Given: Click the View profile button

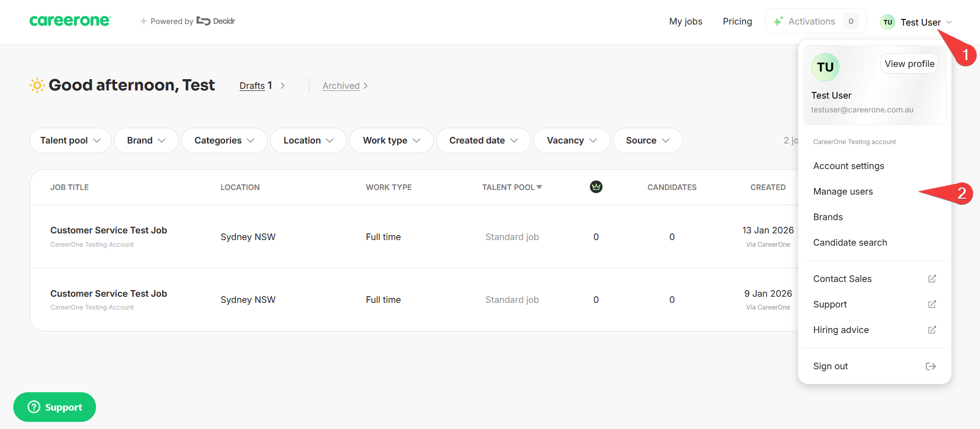Looking at the screenshot, I should click(910, 64).
